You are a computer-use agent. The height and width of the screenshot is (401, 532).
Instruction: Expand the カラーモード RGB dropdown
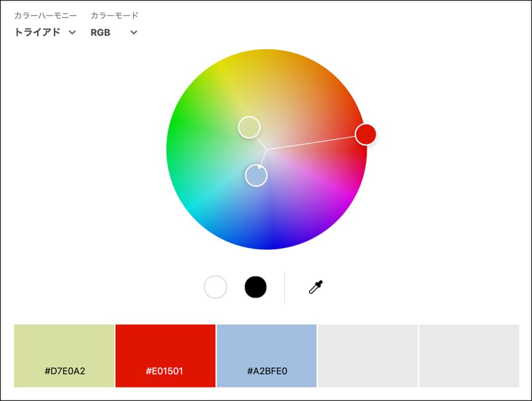point(114,33)
